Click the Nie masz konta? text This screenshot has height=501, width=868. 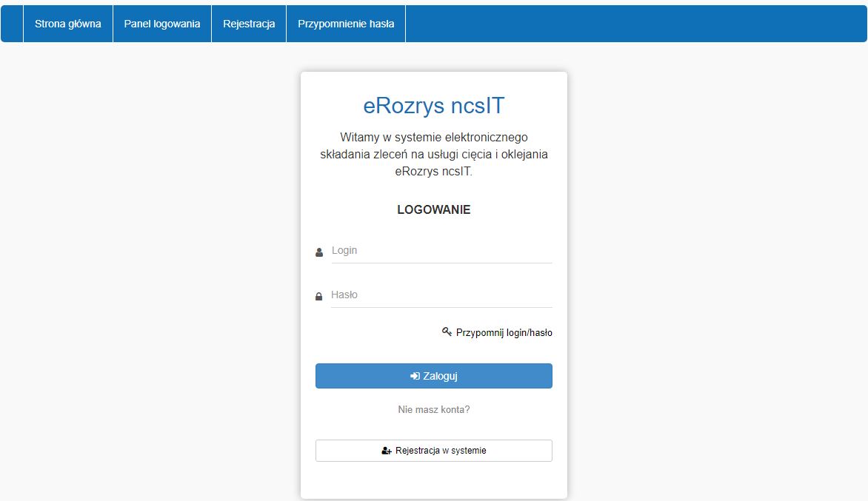(434, 409)
